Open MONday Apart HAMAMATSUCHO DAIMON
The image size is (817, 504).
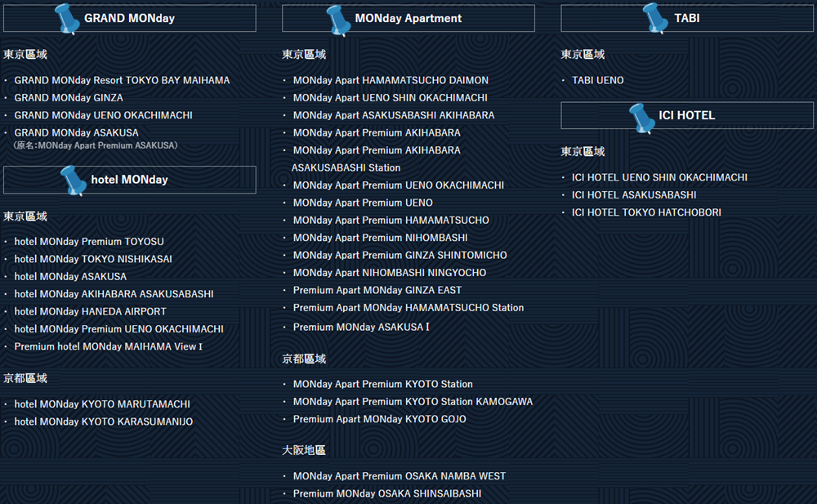pyautogui.click(x=391, y=80)
